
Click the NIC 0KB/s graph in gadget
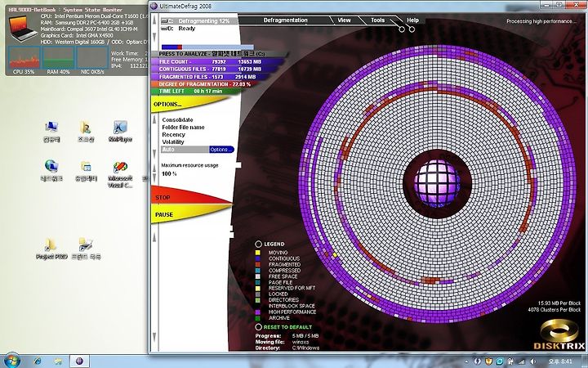pyautogui.click(x=92, y=57)
